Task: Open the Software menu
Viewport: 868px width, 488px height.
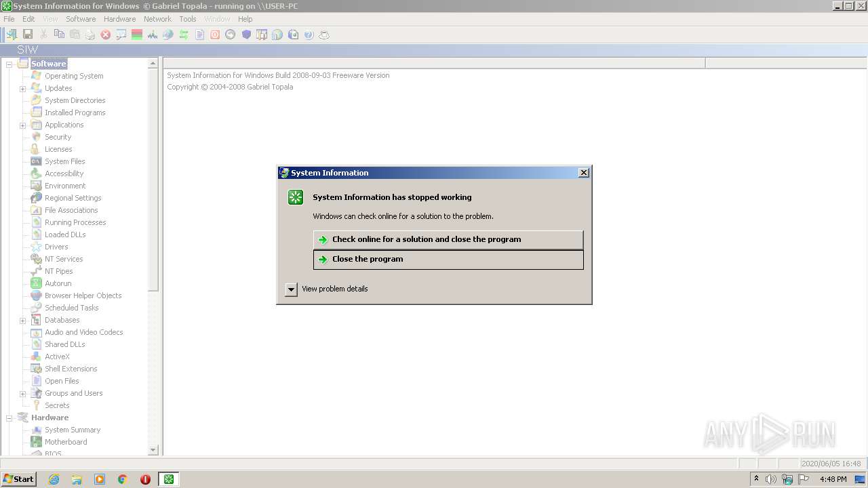Action: coord(81,19)
